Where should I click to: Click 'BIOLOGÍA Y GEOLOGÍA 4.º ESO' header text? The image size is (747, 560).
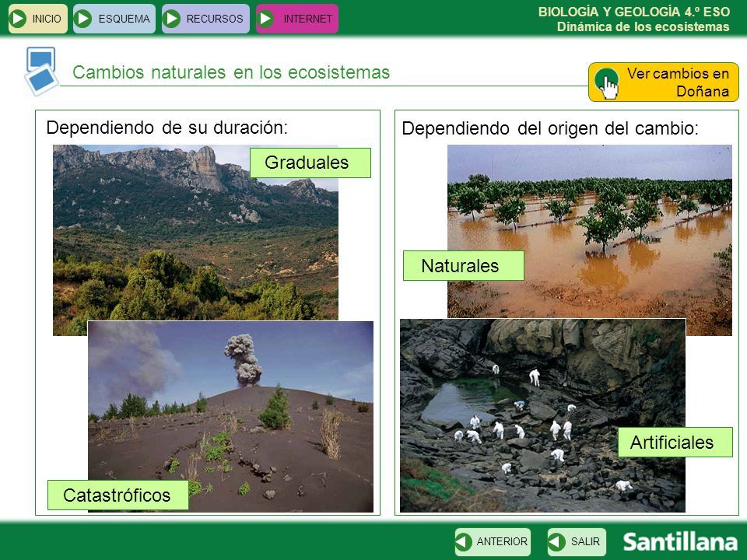(634, 12)
